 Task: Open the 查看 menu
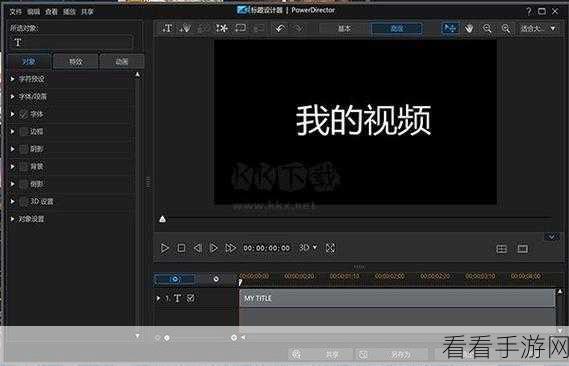(51, 12)
